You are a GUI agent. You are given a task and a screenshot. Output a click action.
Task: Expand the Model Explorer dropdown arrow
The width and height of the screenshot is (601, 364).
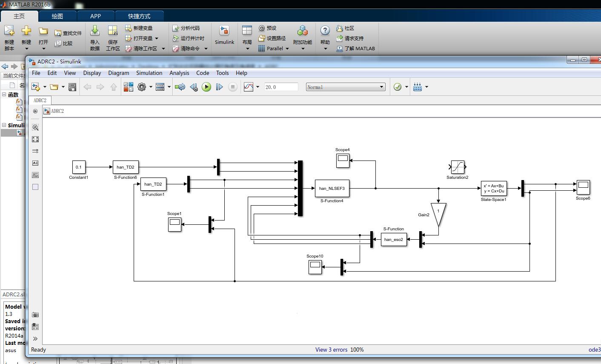[169, 87]
